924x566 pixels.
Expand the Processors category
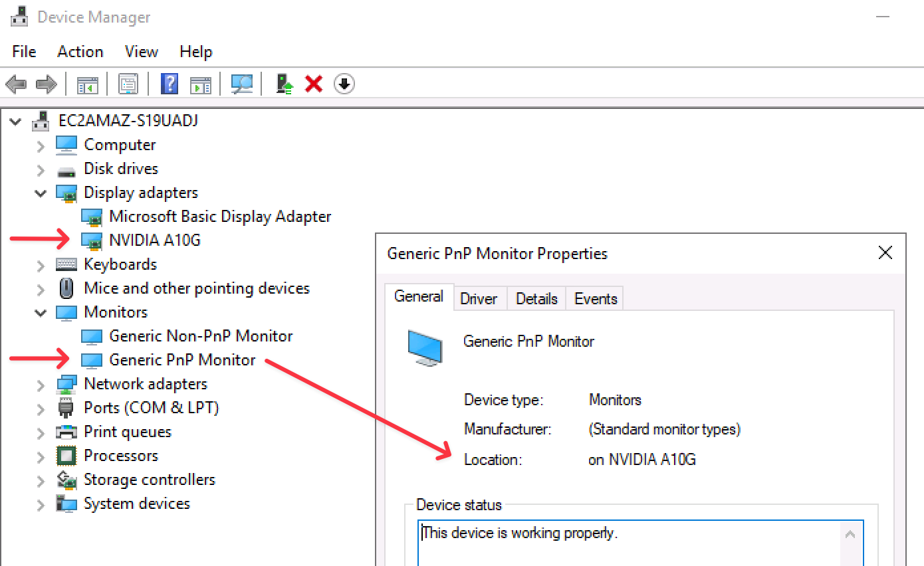(x=41, y=456)
